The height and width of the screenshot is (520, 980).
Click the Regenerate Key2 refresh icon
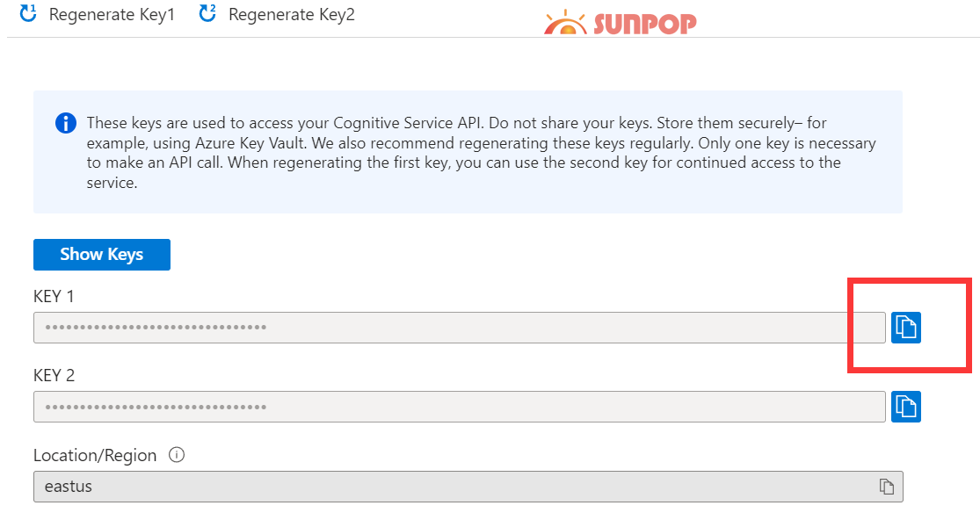pos(207,13)
